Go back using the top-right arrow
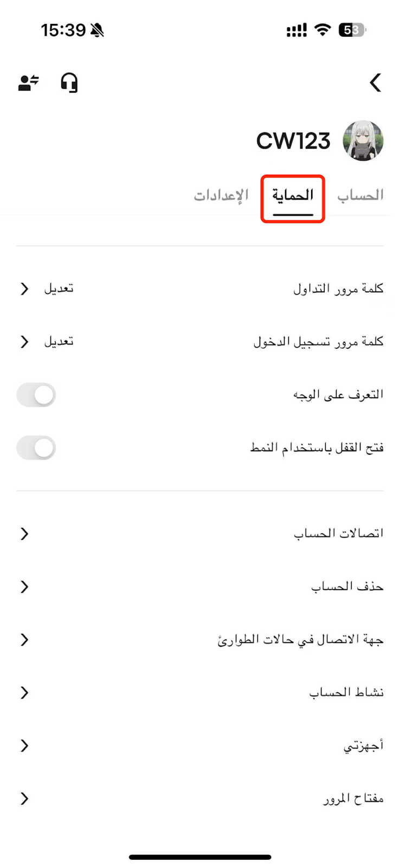This screenshot has height=868, width=400. [376, 83]
